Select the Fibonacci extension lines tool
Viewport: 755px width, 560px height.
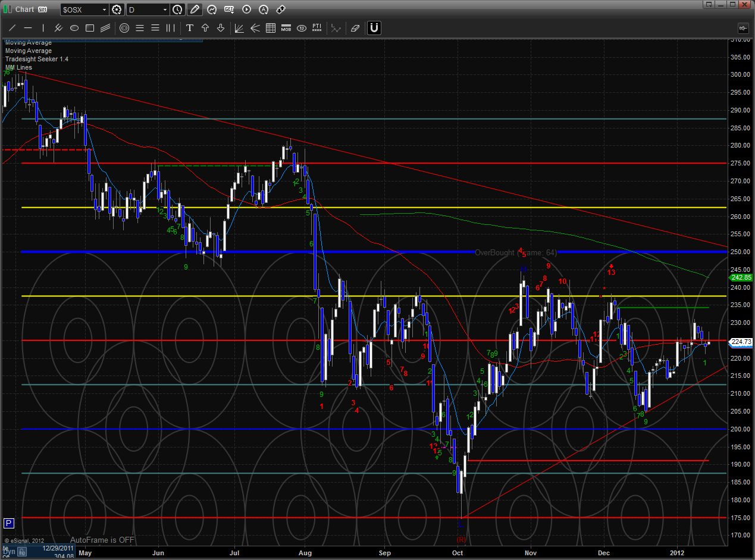(x=155, y=28)
